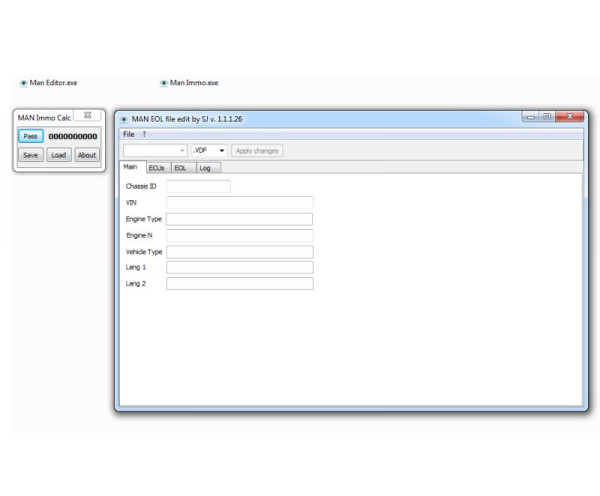The height and width of the screenshot is (496, 600).
Task: Close the MAN Immo Calc window
Action: click(88, 116)
